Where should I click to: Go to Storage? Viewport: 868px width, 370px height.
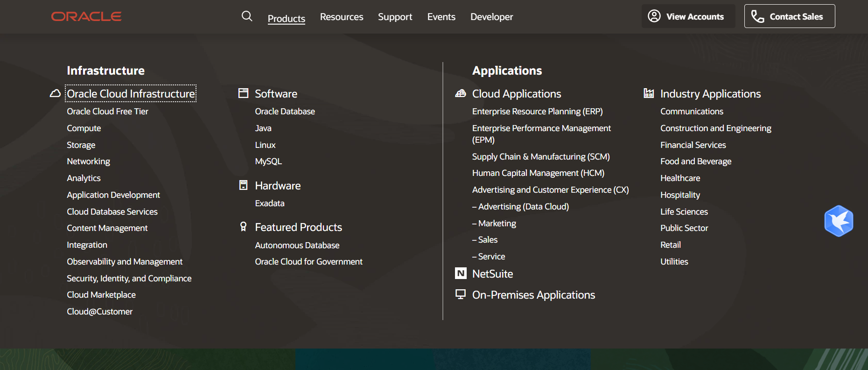pos(81,145)
